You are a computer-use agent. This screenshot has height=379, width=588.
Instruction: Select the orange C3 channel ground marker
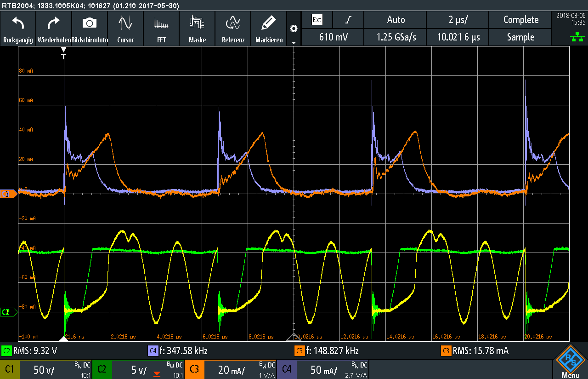[x=9, y=194]
